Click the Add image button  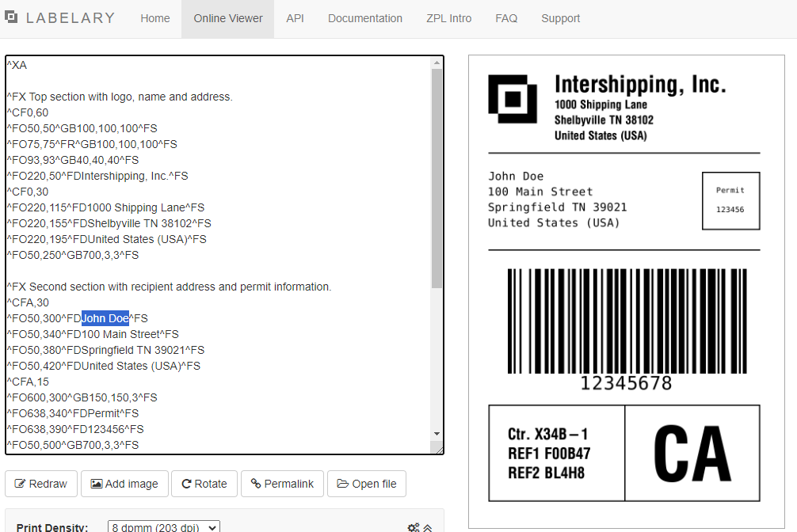point(124,484)
